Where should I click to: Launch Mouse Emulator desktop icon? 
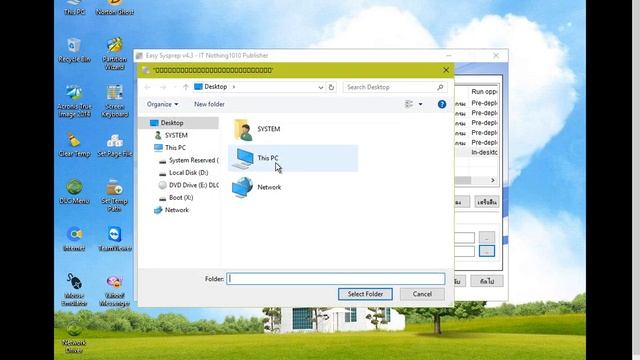pyautogui.click(x=74, y=289)
